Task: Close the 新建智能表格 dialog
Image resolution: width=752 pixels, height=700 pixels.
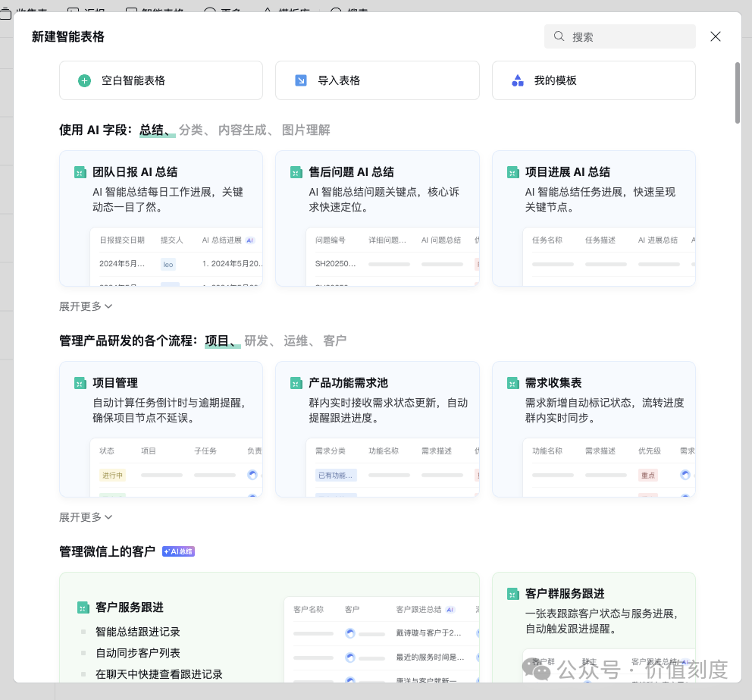Action: (x=716, y=36)
